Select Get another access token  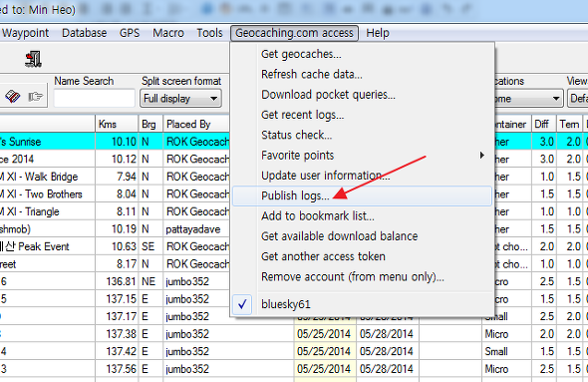(x=362, y=256)
